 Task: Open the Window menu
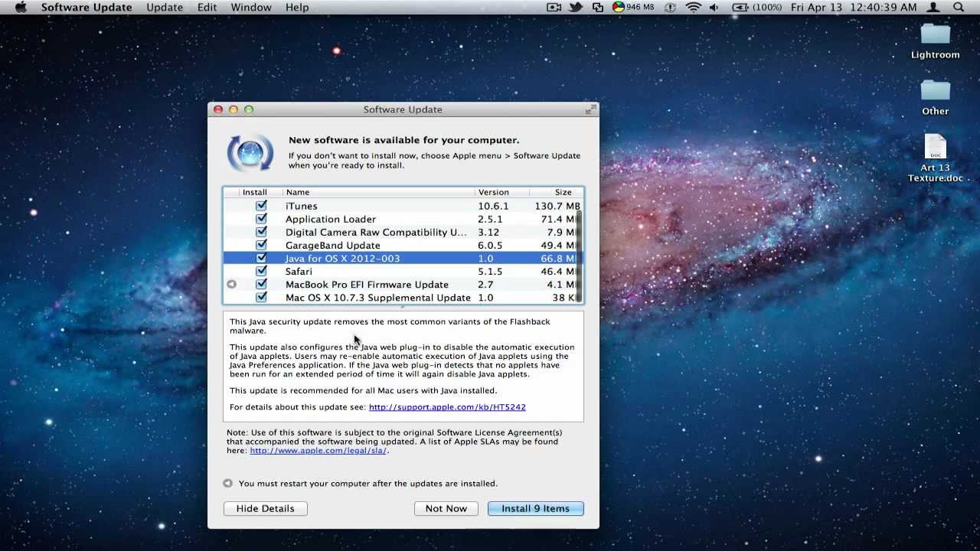pyautogui.click(x=251, y=7)
